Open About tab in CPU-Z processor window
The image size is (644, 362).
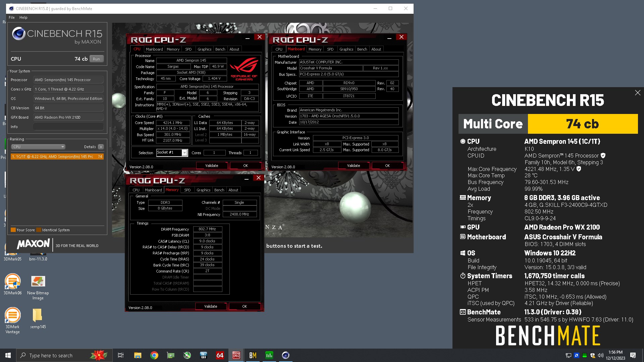tap(234, 49)
